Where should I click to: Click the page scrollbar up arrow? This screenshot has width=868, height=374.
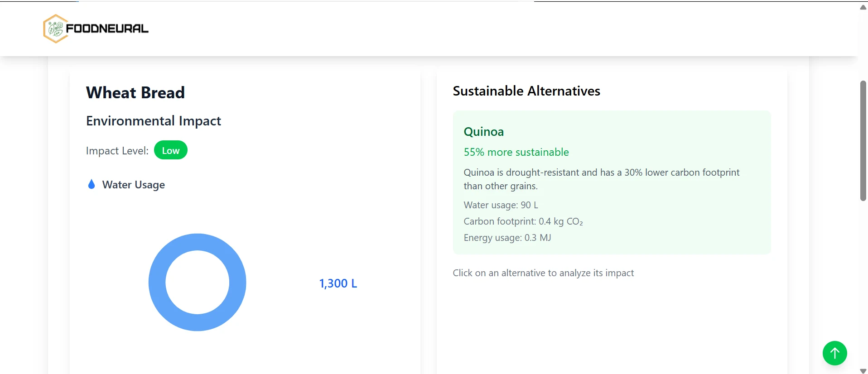pyautogui.click(x=863, y=7)
